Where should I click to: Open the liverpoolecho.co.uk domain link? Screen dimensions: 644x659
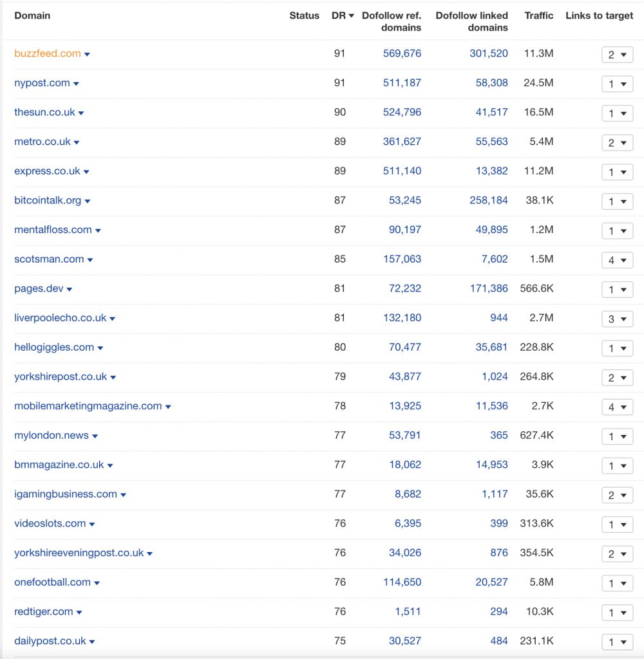[x=60, y=318]
